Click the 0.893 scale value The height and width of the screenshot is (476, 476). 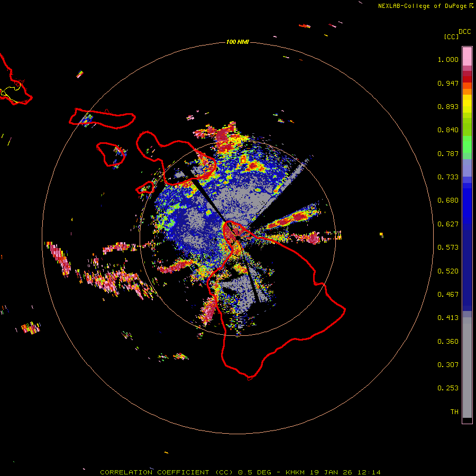pyautogui.click(x=448, y=106)
